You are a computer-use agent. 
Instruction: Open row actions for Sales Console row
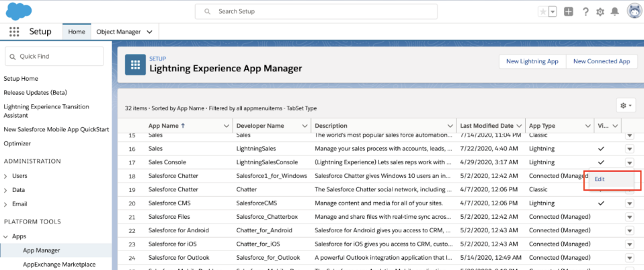[630, 162]
